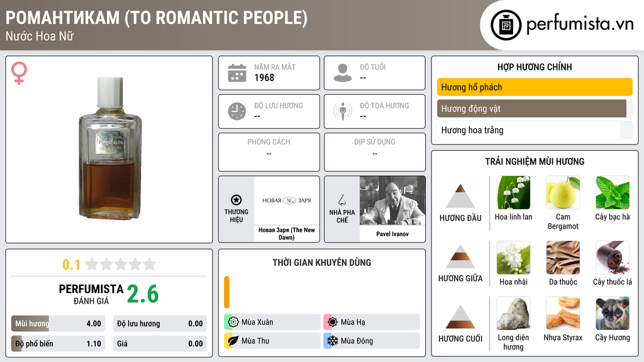This screenshot has height=362, width=644.
Task: Click the Hương cuối pyramid icon
Action: (x=460, y=317)
